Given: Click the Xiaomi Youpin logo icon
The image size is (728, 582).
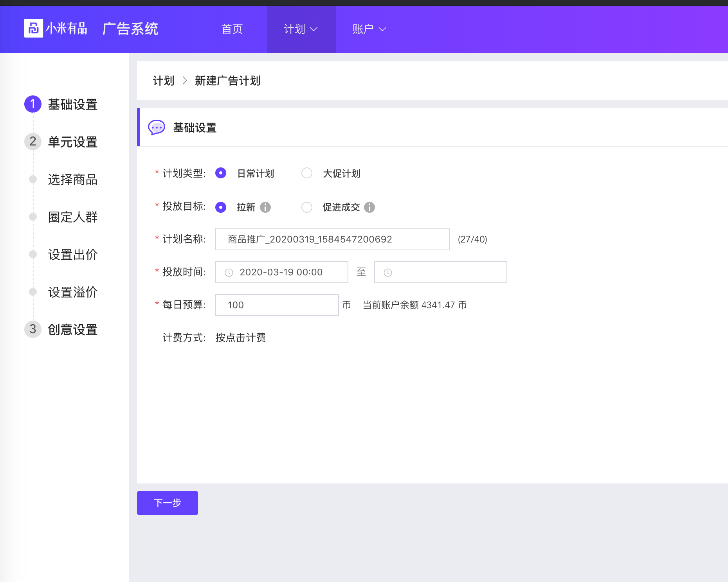Looking at the screenshot, I should [x=34, y=28].
